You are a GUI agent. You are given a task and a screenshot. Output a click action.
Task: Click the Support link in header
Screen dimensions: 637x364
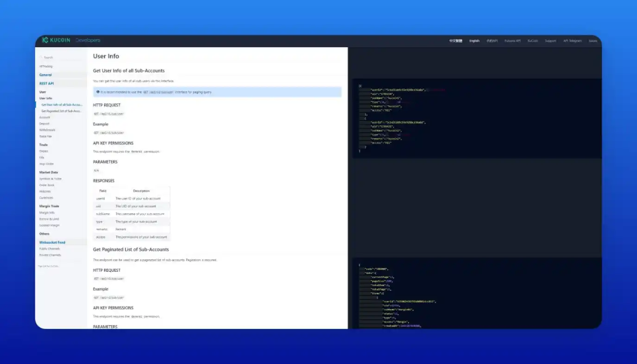click(x=550, y=41)
